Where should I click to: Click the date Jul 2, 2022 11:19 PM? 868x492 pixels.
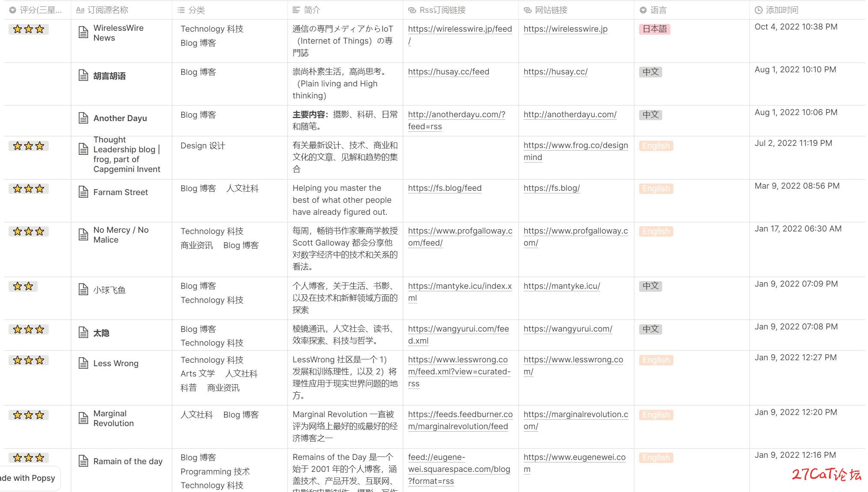pos(793,143)
